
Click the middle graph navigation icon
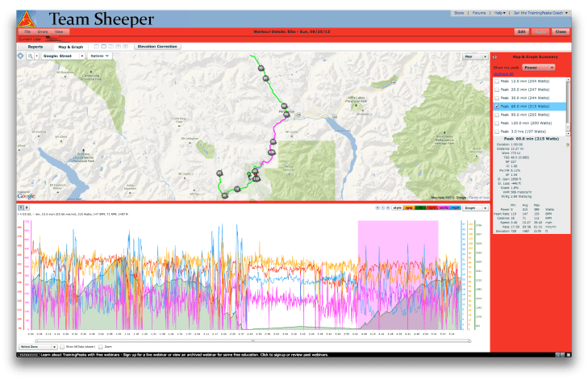tap(382, 208)
